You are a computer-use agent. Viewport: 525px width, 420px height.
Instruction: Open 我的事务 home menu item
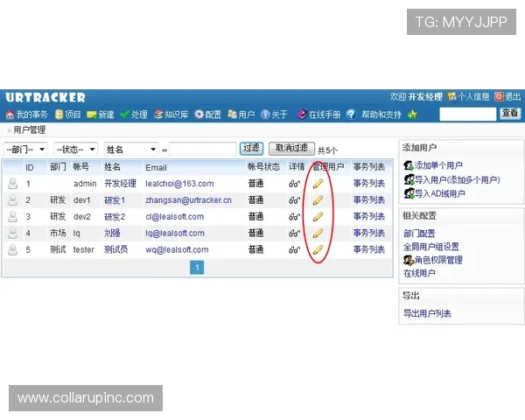point(27,115)
